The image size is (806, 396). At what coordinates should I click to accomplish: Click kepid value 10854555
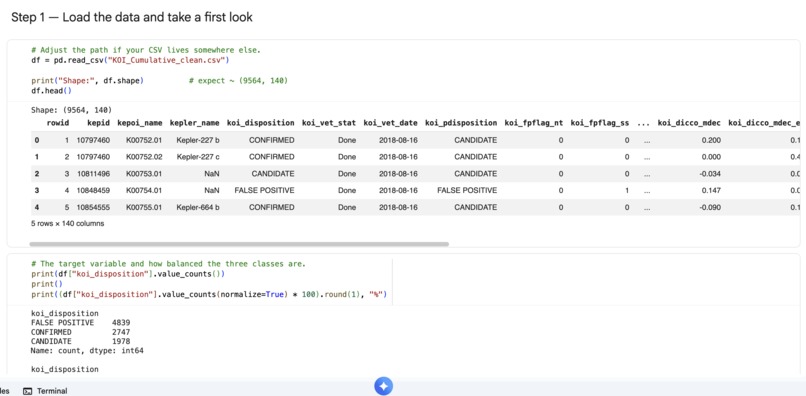(x=93, y=207)
